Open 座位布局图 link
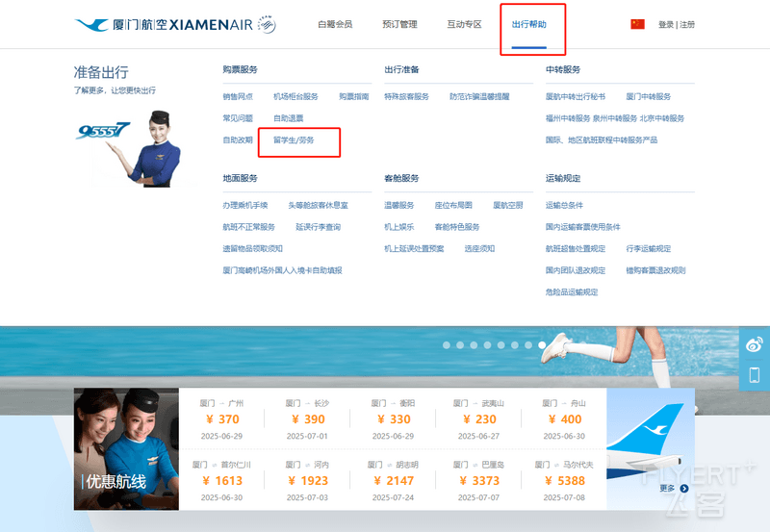This screenshot has width=770, height=532. click(x=453, y=205)
